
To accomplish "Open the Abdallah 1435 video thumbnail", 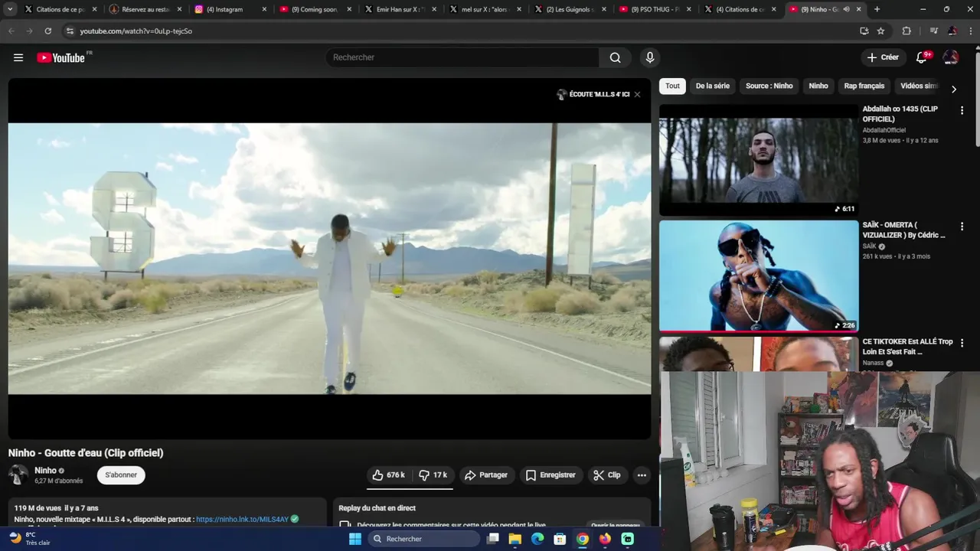I will [759, 160].
